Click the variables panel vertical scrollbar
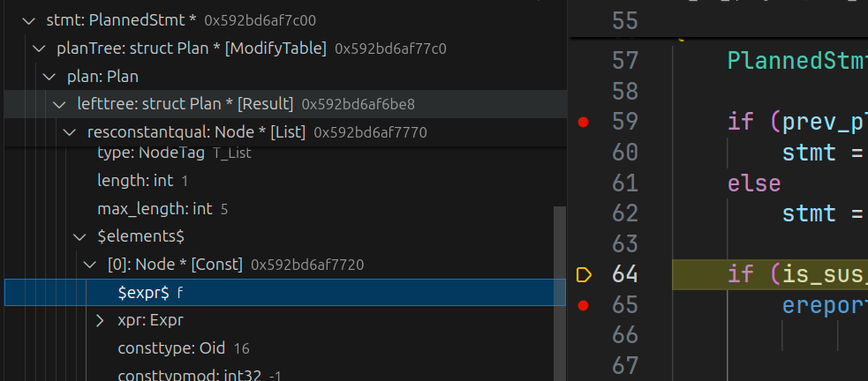Viewport: 868px width, 381px height. point(559,291)
